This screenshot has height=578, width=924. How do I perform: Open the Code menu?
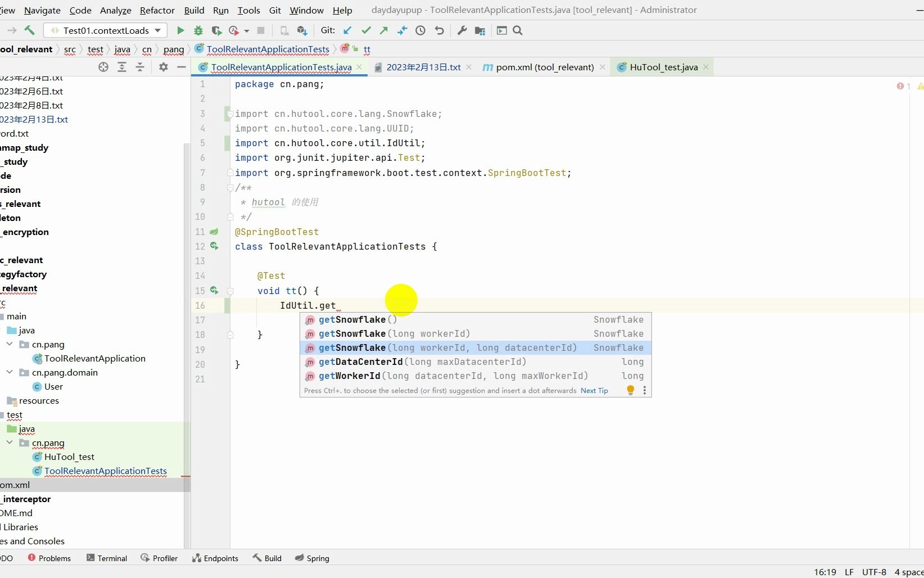[80, 10]
